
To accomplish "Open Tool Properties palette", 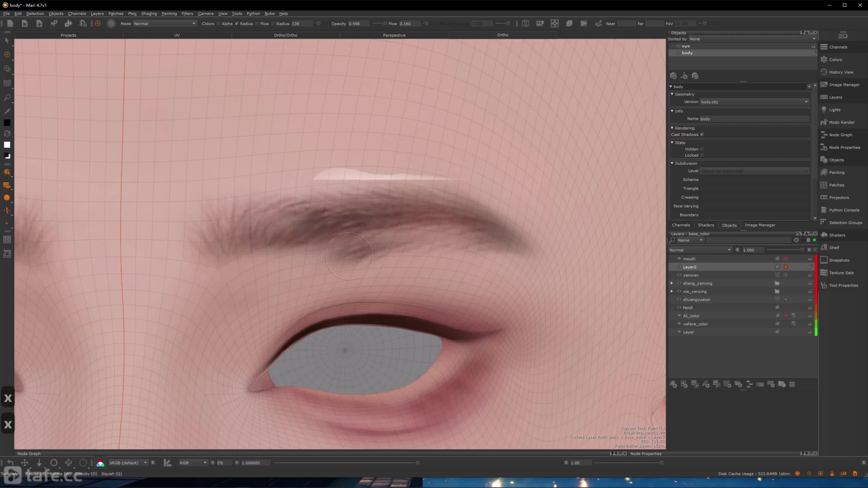I will pyautogui.click(x=843, y=285).
